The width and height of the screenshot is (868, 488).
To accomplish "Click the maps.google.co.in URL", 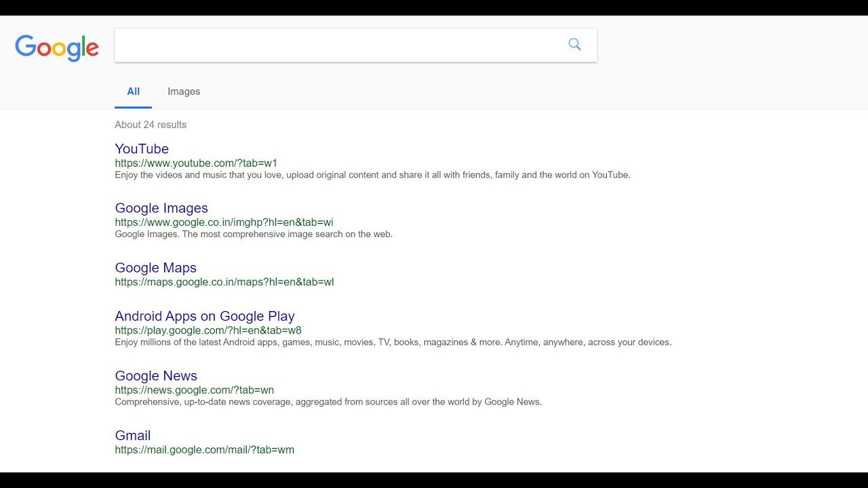I will (x=224, y=282).
